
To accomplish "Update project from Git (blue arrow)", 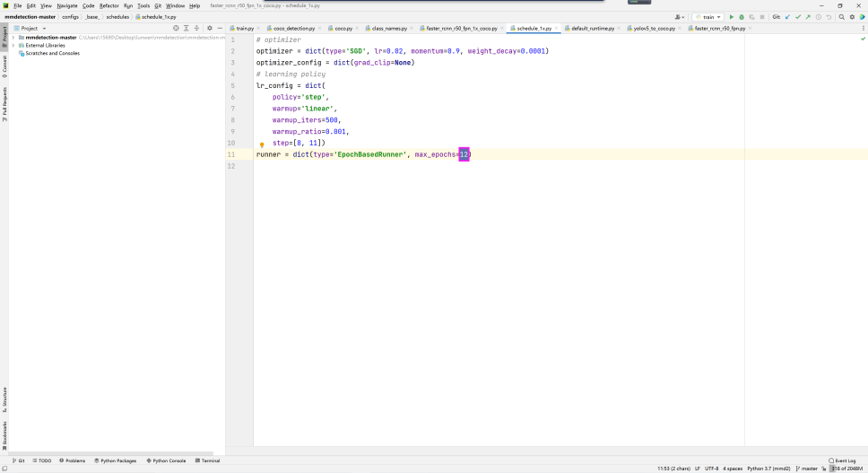I will tap(787, 17).
